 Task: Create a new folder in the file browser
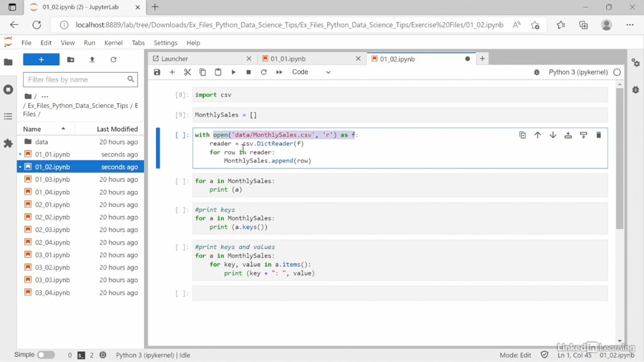click(70, 60)
